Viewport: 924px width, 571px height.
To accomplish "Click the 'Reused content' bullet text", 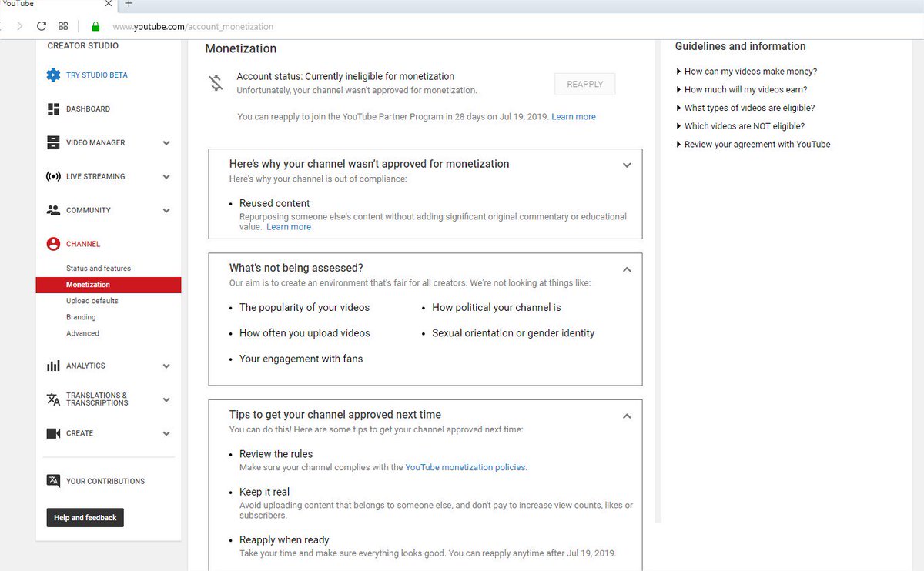I will tap(274, 203).
